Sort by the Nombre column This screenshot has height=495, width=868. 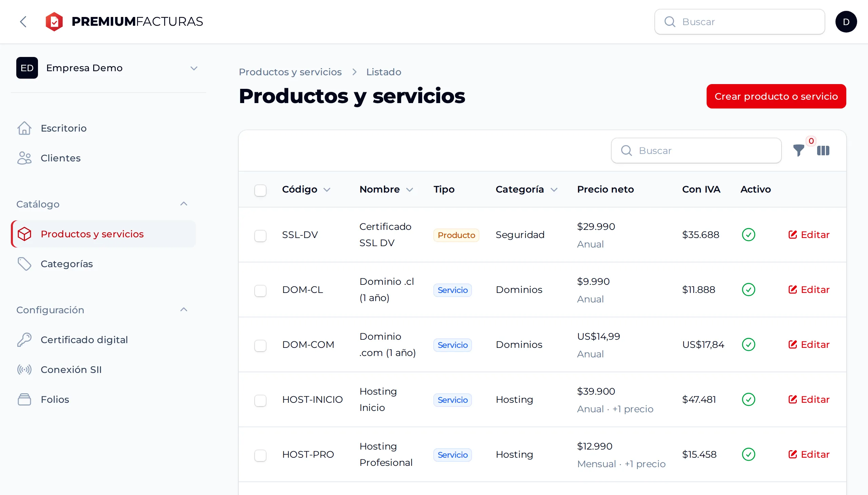[386, 190]
